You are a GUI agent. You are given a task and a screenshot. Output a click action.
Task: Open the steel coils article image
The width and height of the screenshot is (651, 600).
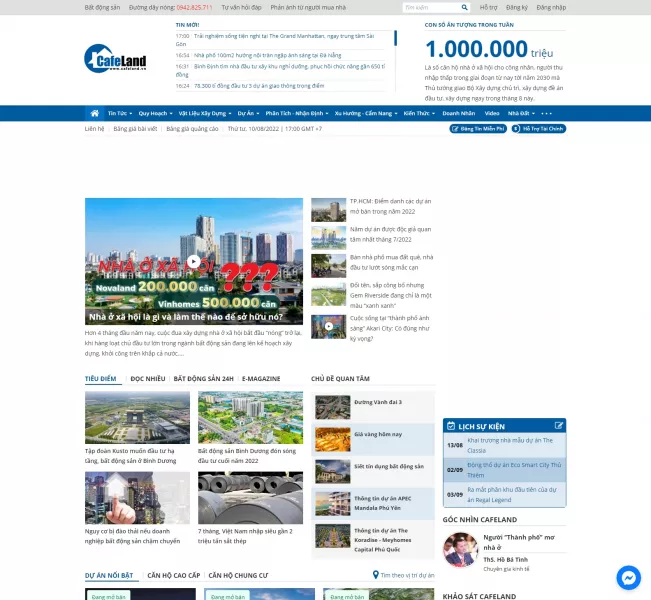pyautogui.click(x=250, y=498)
